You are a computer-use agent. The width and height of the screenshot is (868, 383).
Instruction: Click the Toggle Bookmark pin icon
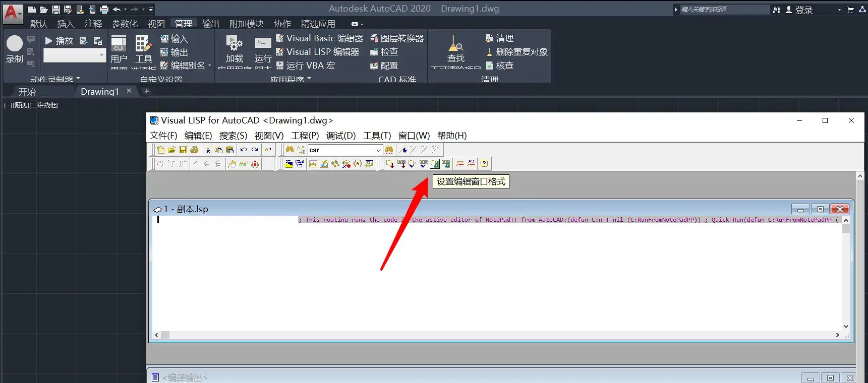pos(403,150)
